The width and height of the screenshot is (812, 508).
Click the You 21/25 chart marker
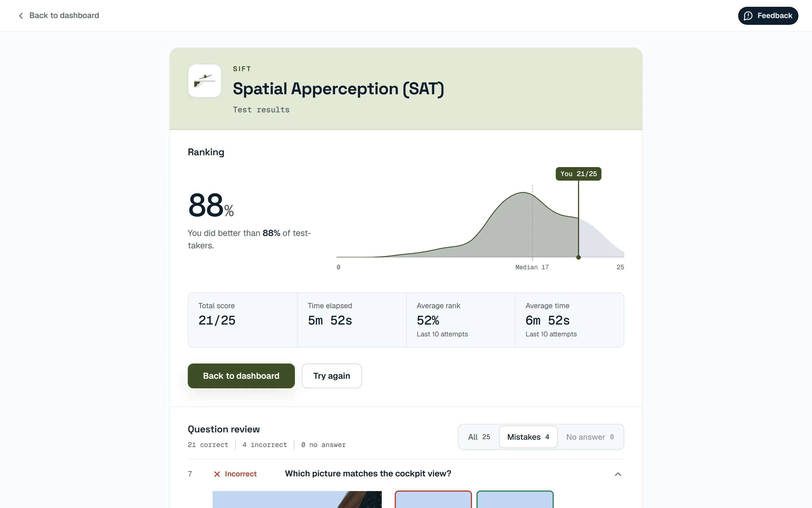tap(579, 174)
